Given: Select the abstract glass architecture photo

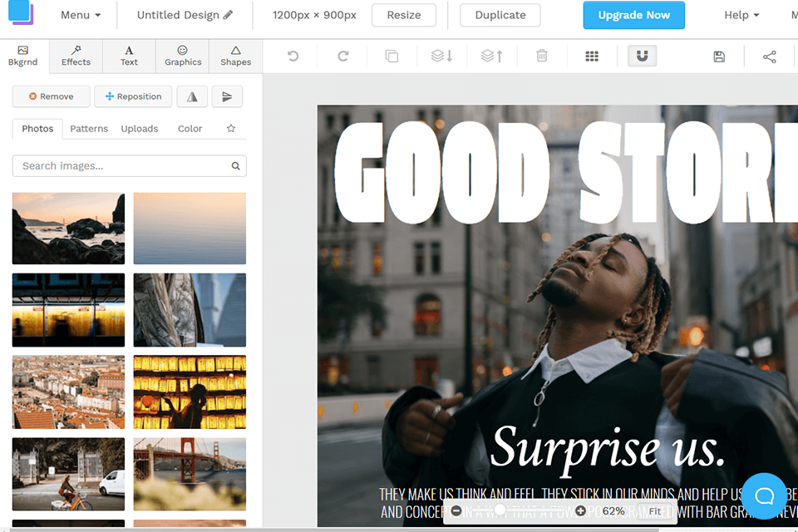Looking at the screenshot, I should tap(190, 310).
